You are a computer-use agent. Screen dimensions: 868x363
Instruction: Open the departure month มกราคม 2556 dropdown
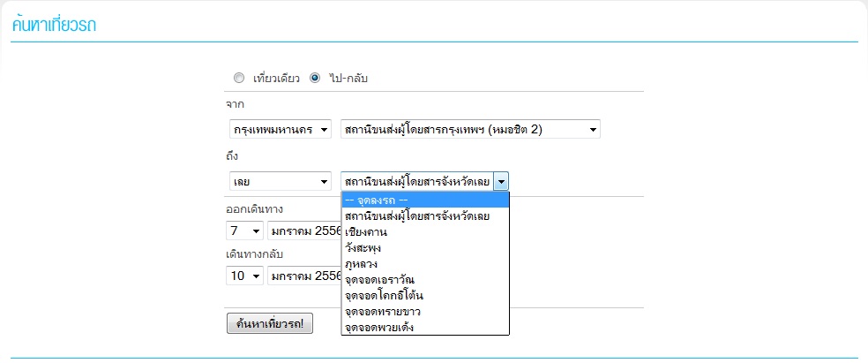pos(304,231)
